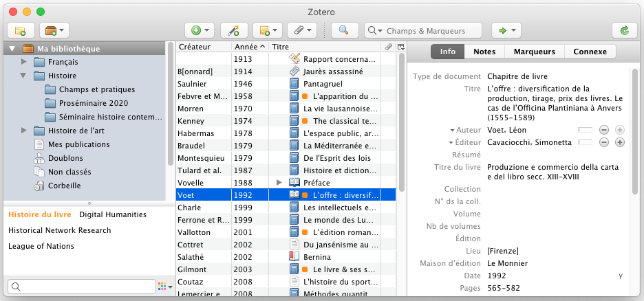This screenshot has width=644, height=301.
Task: Open the search mode dropdown arrow
Action: pos(376,31)
